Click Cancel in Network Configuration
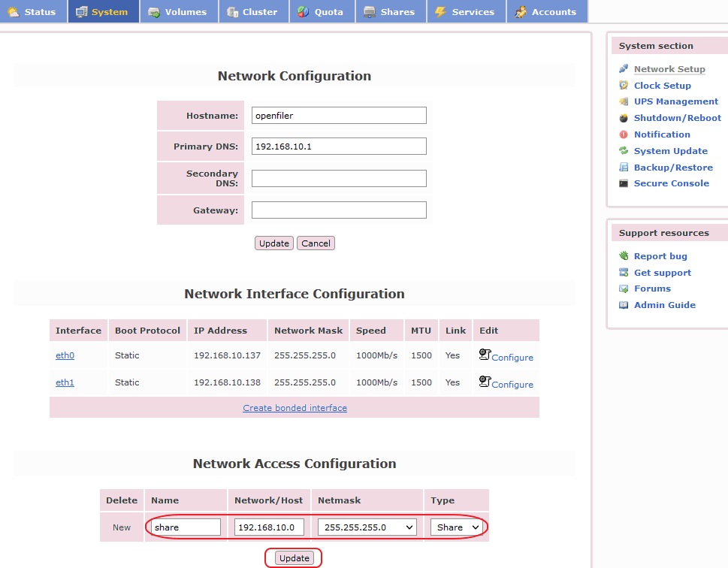Screen dimensions: 728x568 click(x=316, y=243)
